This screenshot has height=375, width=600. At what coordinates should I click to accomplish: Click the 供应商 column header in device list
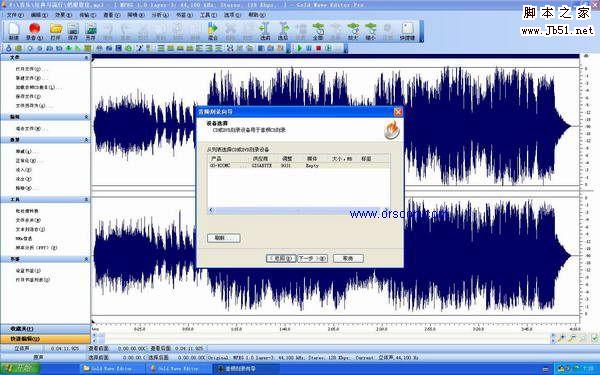tap(264, 158)
